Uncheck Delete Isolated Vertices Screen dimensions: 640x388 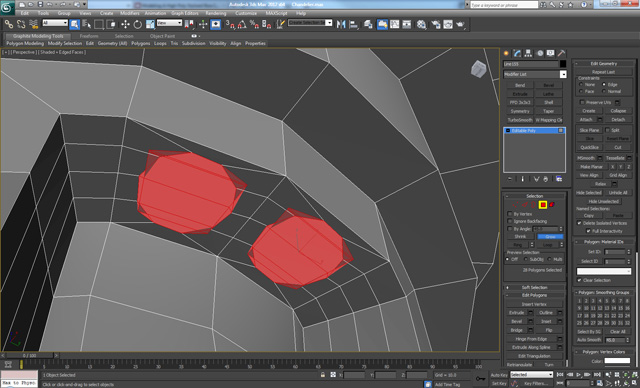pos(579,223)
